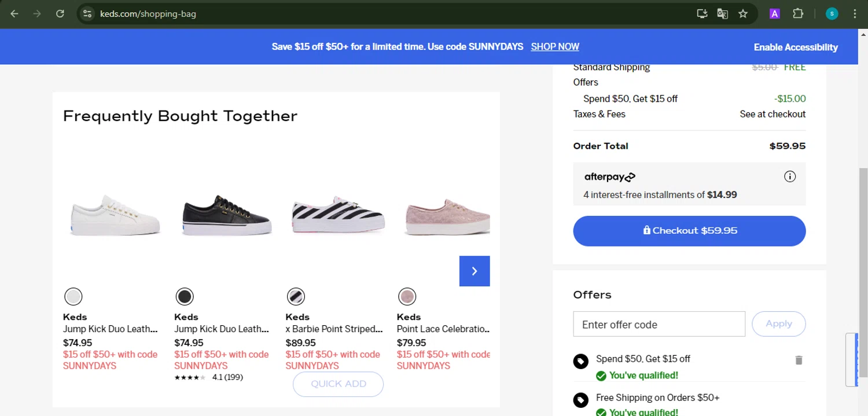Open the white Jump Kick Duo shoe image
Viewport: 868px width, 416px height.
(115, 215)
